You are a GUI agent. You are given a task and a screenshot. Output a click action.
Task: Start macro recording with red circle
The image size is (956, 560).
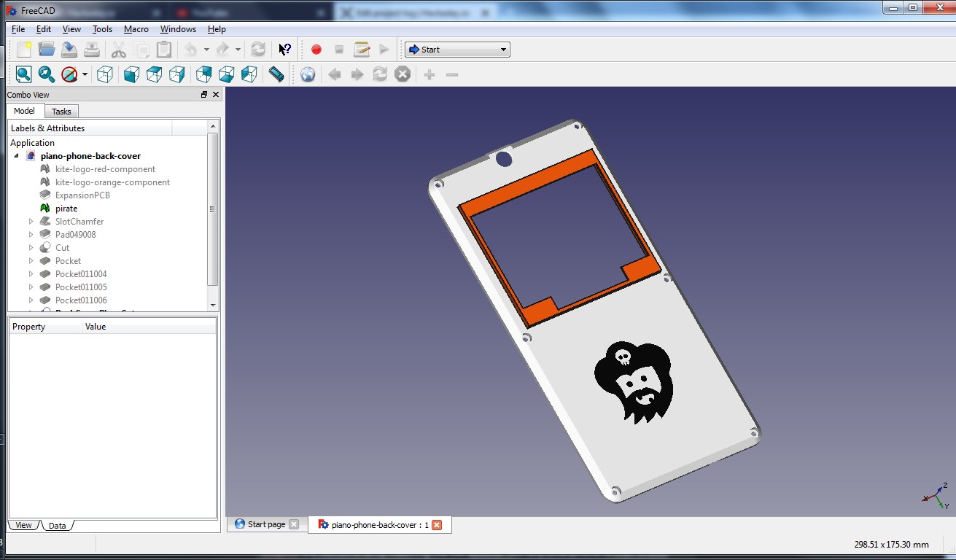pos(316,50)
